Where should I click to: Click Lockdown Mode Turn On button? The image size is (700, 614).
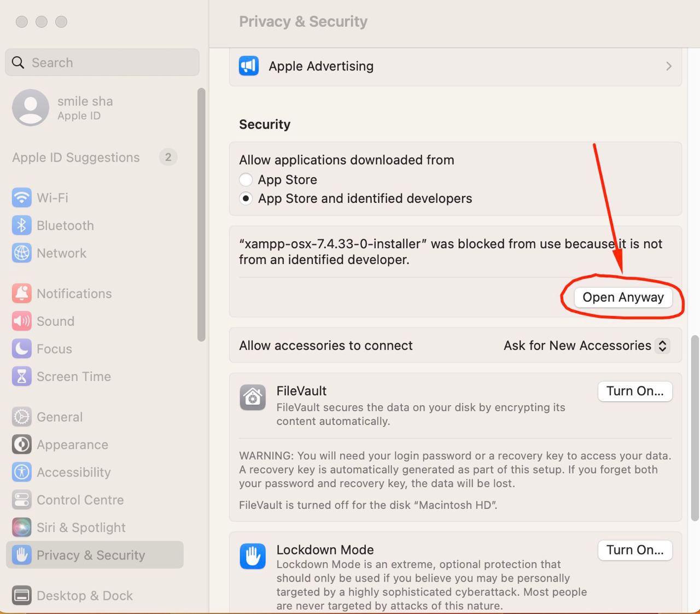(635, 550)
